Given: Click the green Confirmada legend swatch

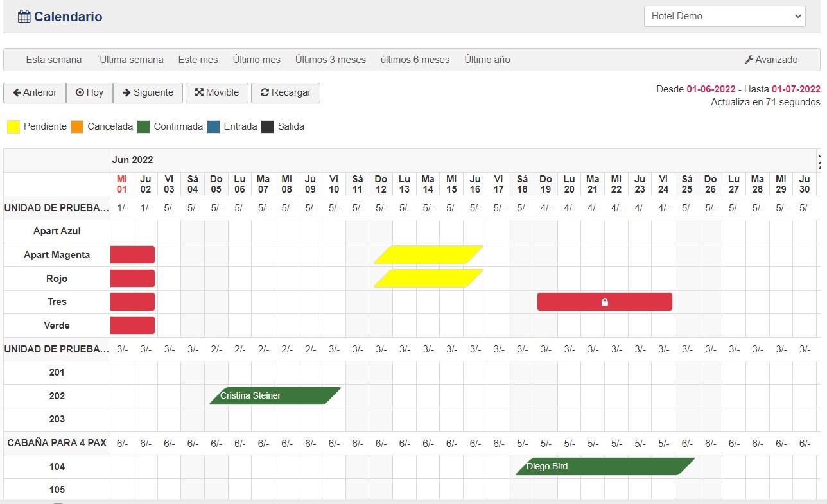Looking at the screenshot, I should (x=143, y=126).
